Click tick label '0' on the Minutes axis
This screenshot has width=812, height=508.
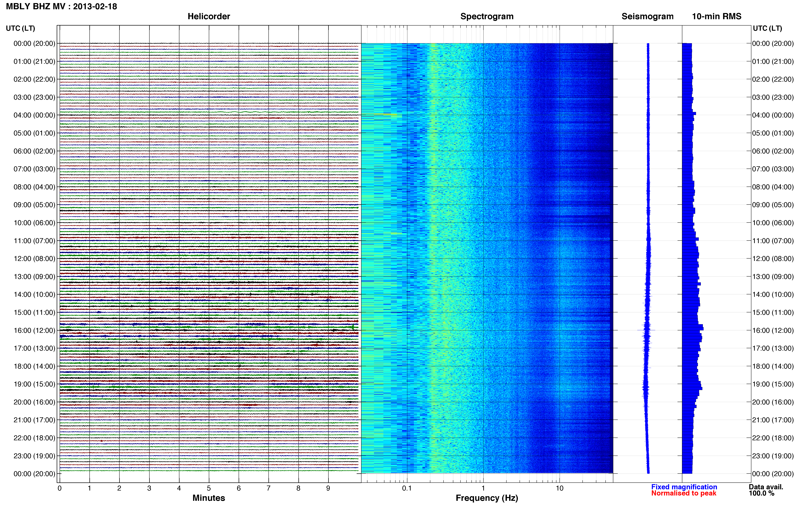click(60, 488)
